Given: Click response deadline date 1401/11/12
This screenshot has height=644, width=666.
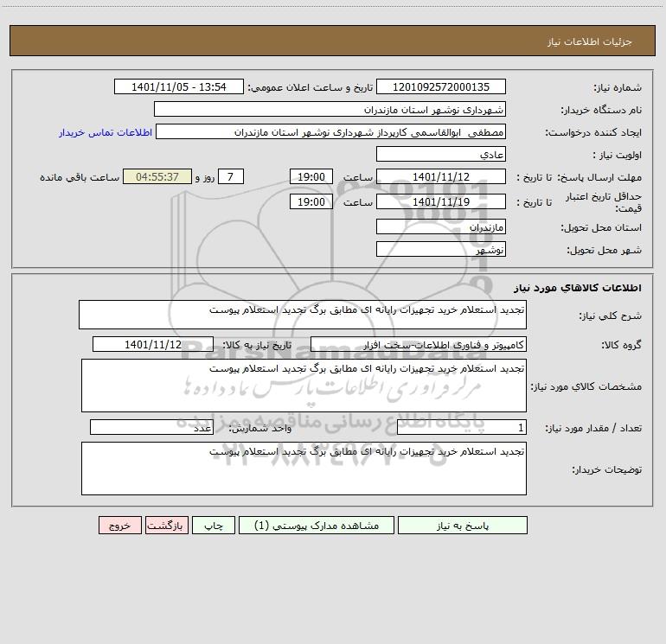Looking at the screenshot, I should pyautogui.click(x=441, y=176).
